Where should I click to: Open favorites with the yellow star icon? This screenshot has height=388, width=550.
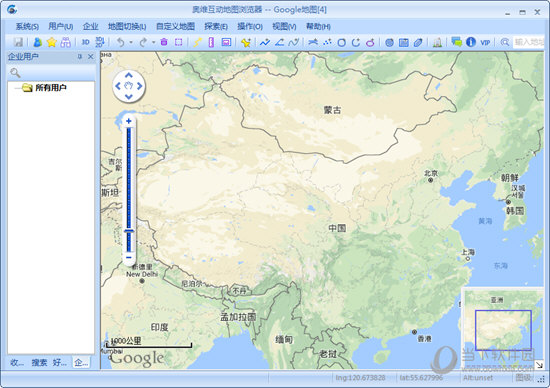[x=52, y=42]
